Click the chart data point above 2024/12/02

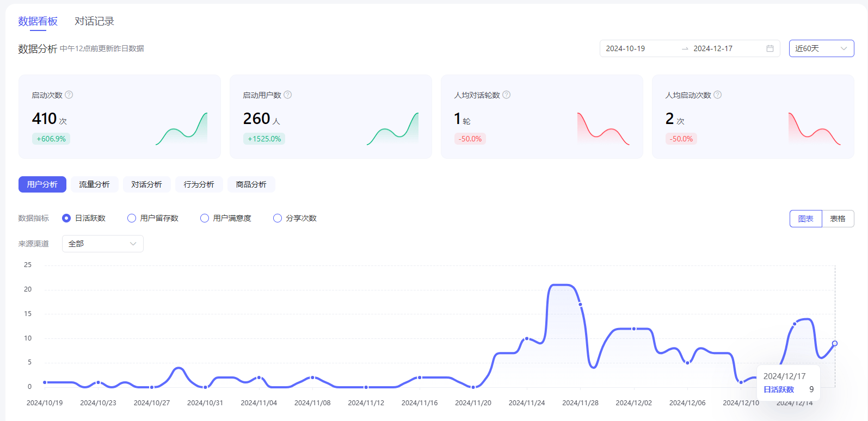point(634,329)
